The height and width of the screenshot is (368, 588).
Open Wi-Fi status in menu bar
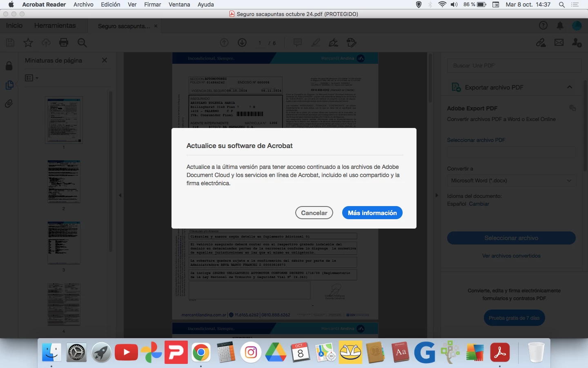(x=442, y=4)
